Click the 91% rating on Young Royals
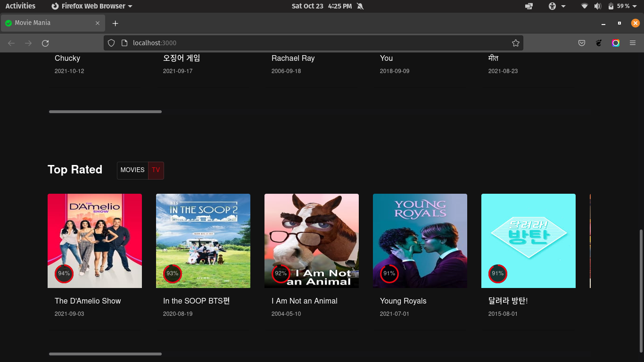 pos(389,274)
